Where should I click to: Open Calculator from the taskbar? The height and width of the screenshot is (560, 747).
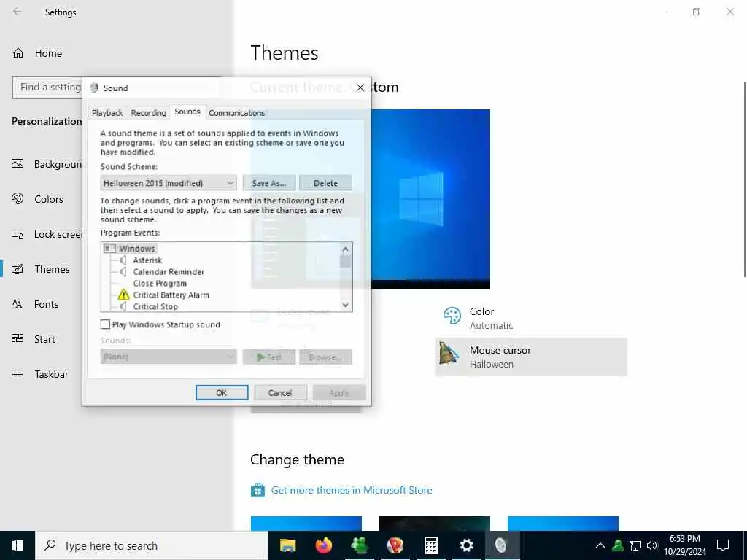tap(430, 545)
